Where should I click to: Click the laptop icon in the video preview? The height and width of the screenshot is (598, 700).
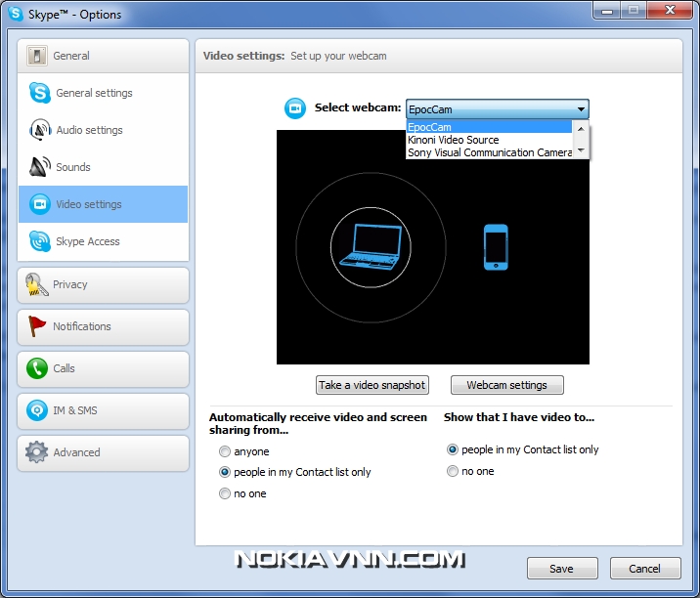coord(371,247)
